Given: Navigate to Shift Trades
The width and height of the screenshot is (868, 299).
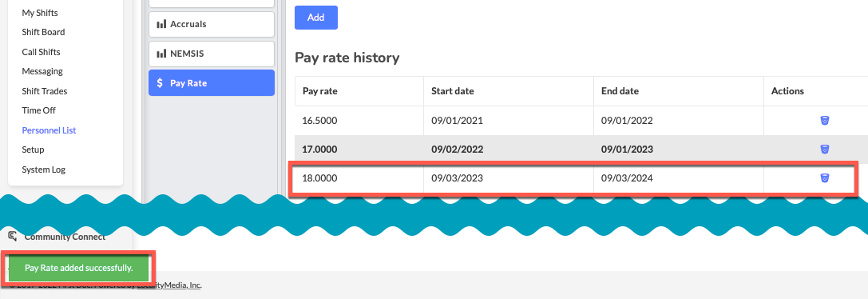Looking at the screenshot, I should 44,91.
